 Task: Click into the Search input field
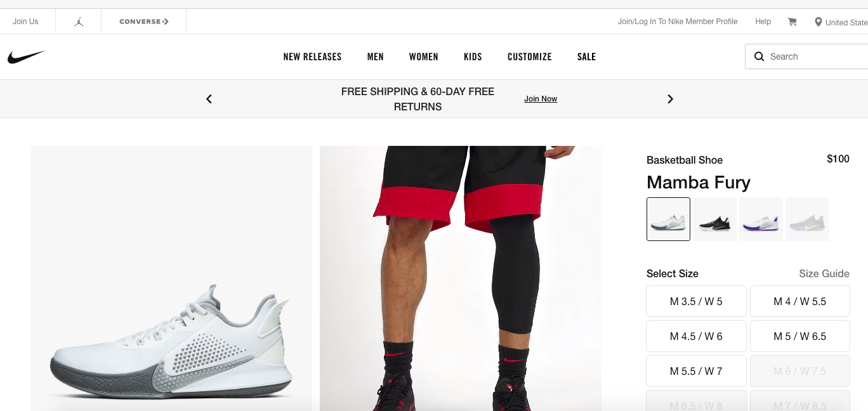pyautogui.click(x=815, y=56)
